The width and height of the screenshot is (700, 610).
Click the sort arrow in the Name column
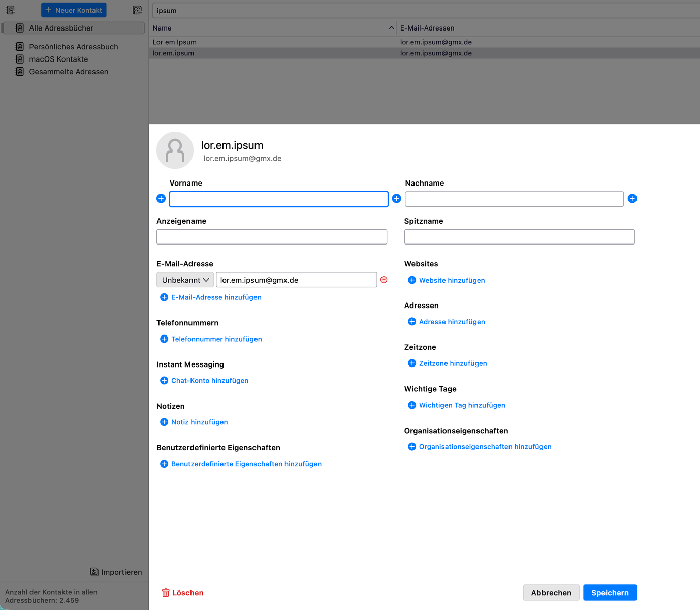point(391,28)
